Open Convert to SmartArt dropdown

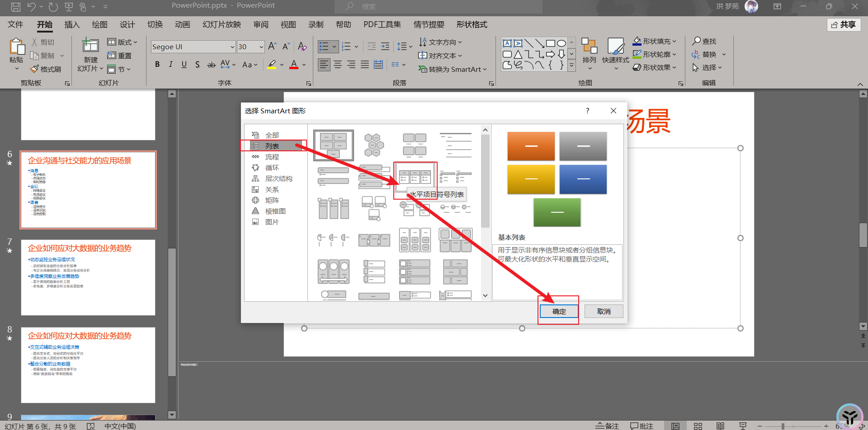coord(453,69)
